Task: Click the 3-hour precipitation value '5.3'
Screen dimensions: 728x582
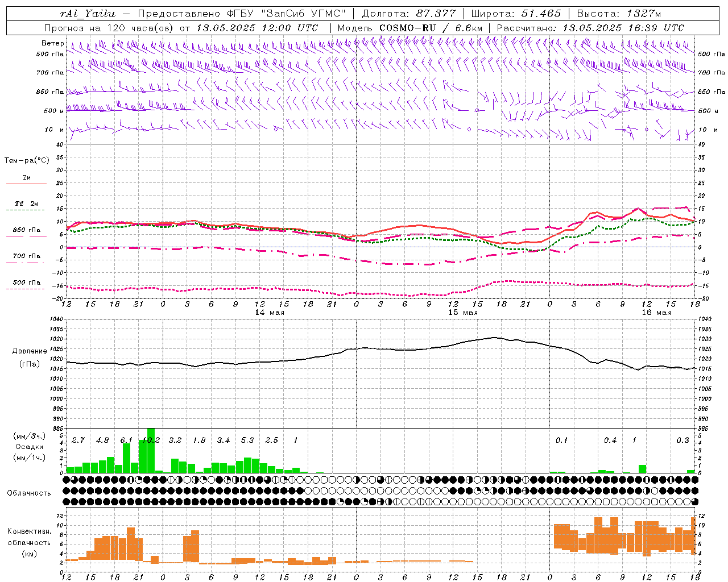Action: (247, 440)
